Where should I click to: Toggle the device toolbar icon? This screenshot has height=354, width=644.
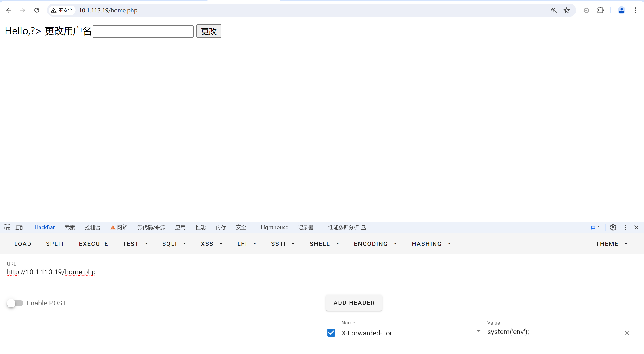click(x=19, y=227)
